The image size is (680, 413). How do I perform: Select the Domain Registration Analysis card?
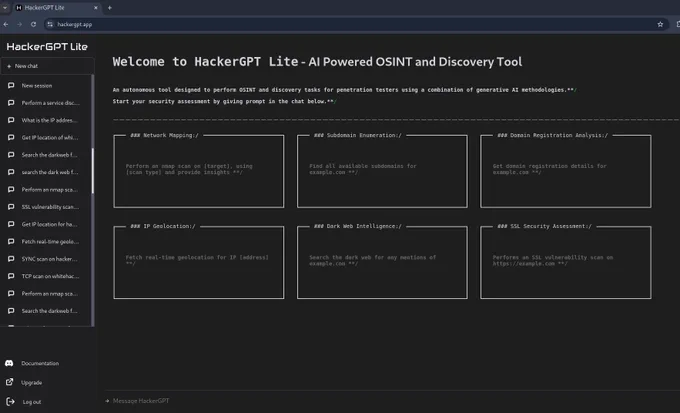(x=566, y=171)
